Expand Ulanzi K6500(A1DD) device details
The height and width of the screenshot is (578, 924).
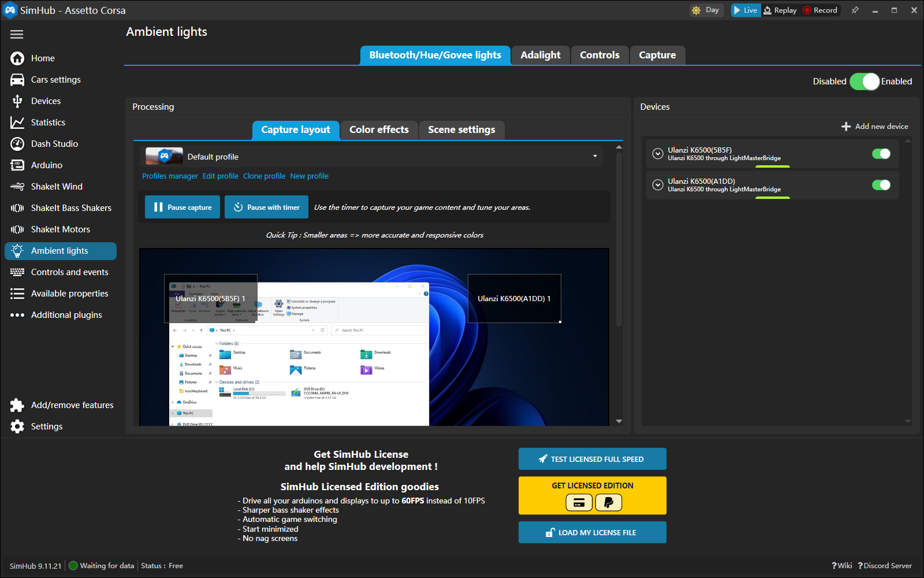658,185
